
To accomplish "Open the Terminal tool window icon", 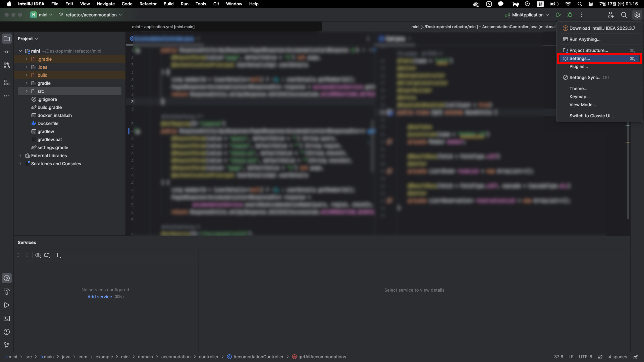I will point(7,319).
